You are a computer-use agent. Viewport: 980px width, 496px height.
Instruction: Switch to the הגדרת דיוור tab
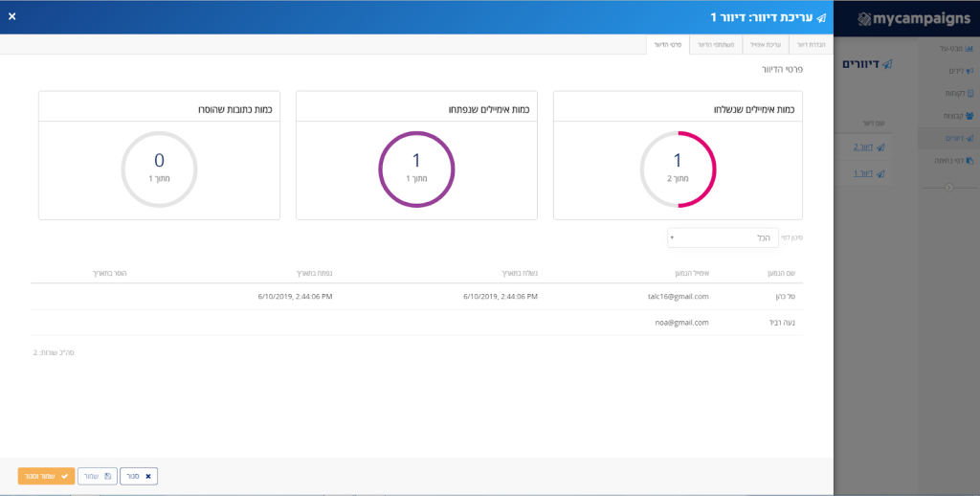[811, 45]
